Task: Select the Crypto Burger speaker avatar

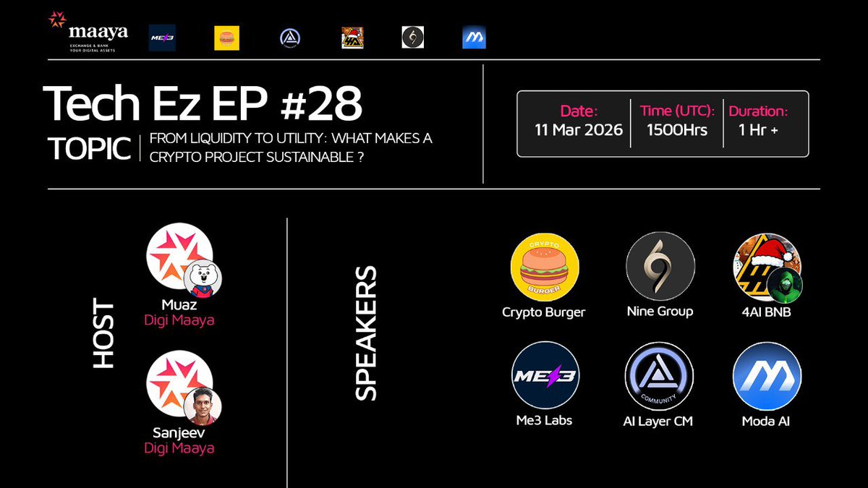Action: click(x=545, y=266)
